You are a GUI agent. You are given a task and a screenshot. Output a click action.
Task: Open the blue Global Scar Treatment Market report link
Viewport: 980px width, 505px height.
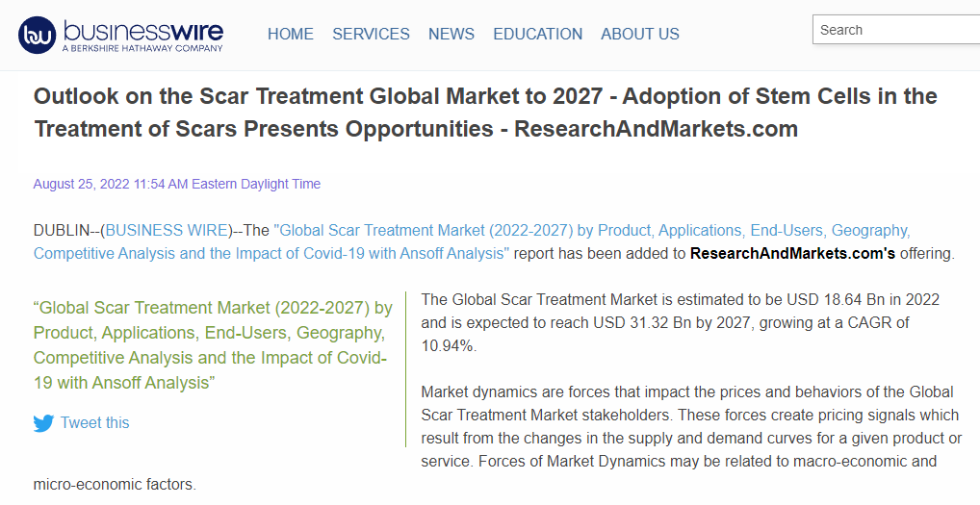[x=472, y=242]
